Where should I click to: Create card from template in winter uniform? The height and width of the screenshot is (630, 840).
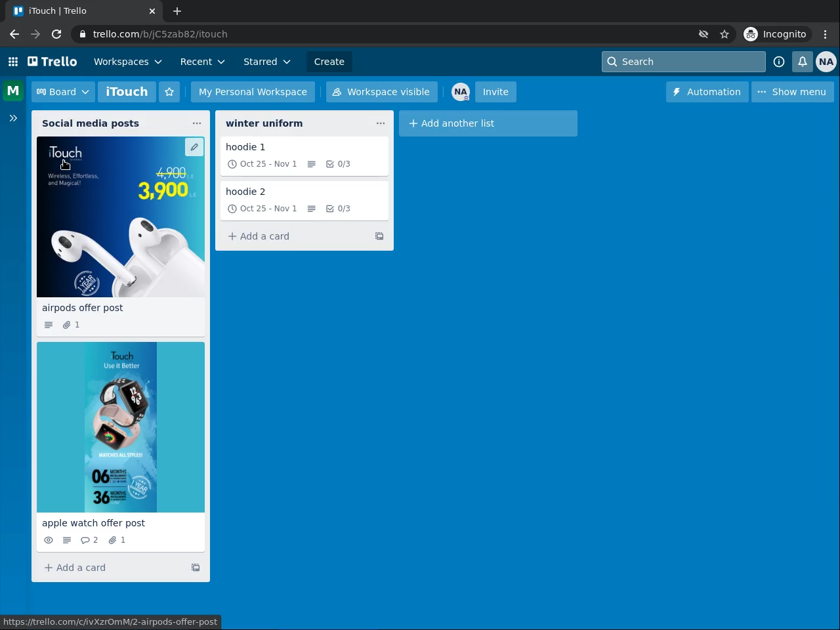379,236
